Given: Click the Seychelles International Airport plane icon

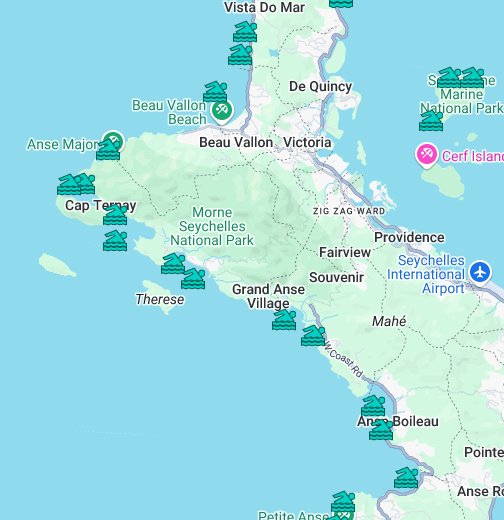Looking at the screenshot, I should click(480, 272).
